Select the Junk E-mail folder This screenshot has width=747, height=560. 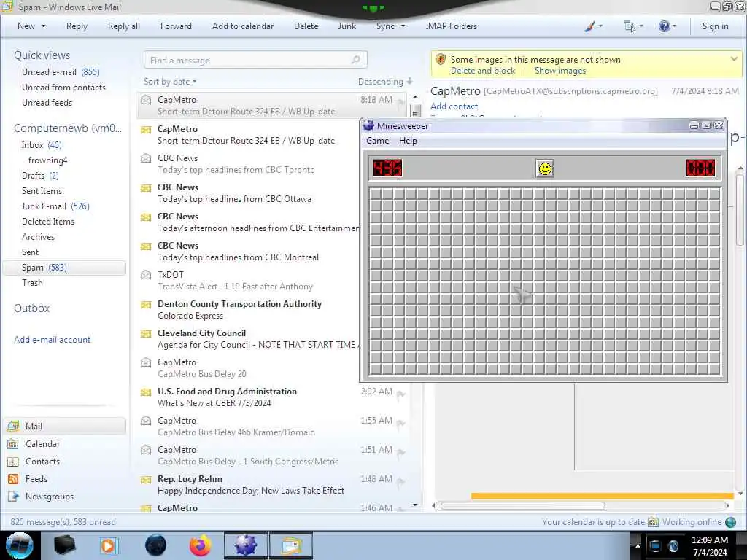pyautogui.click(x=55, y=206)
